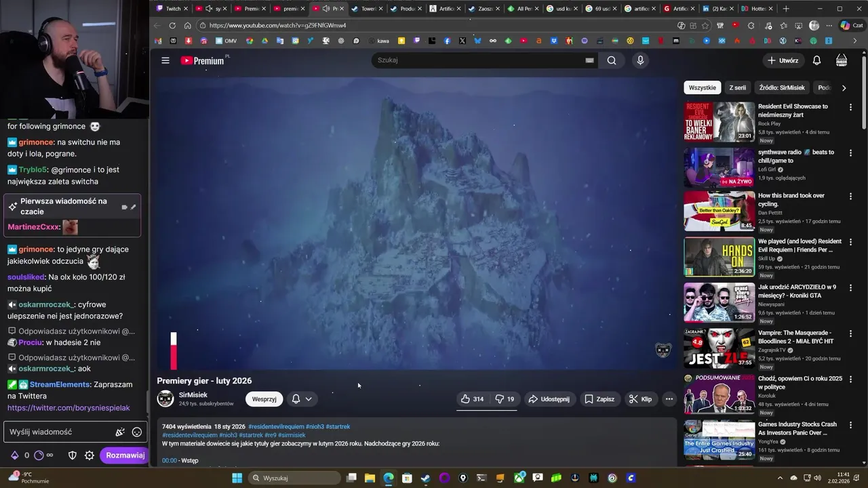Open options for Jak urodzić ARCYDZIEŁO video
Viewport: 868px width, 488px height.
click(x=850, y=288)
